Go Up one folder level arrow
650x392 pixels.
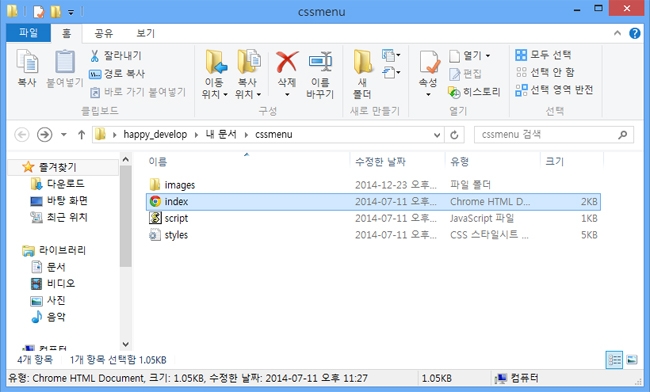click(81, 135)
